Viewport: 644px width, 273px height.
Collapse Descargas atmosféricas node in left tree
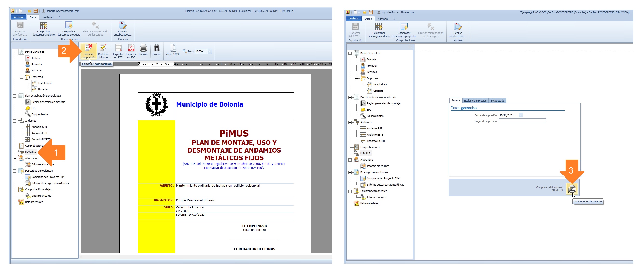click(x=15, y=171)
